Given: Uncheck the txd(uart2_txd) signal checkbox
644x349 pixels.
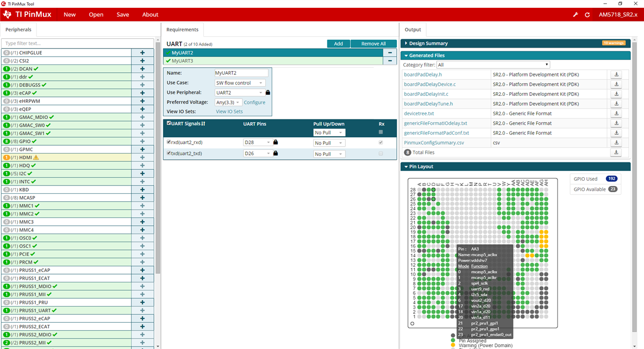Looking at the screenshot, I should click(169, 153).
